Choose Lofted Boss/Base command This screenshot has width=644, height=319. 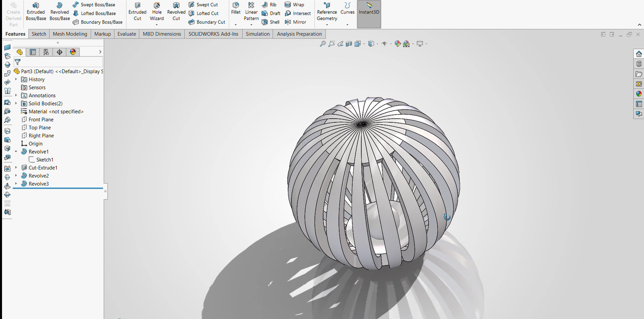click(x=94, y=13)
